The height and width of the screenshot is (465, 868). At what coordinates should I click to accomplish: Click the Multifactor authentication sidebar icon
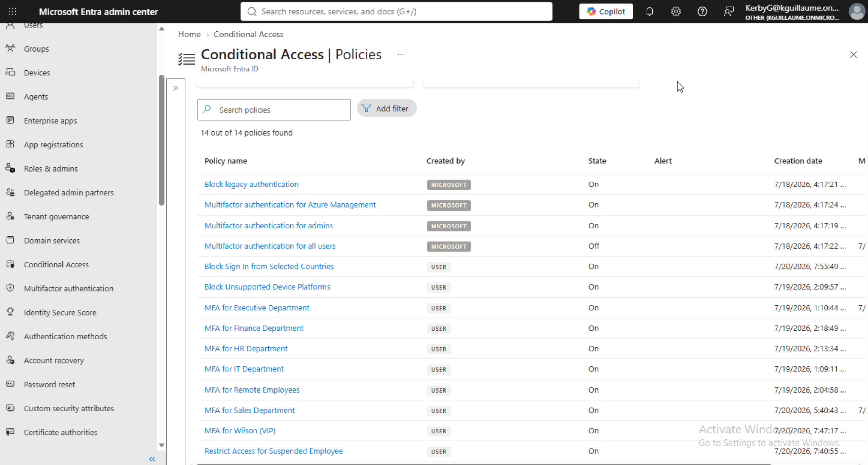pyautogui.click(x=11, y=288)
